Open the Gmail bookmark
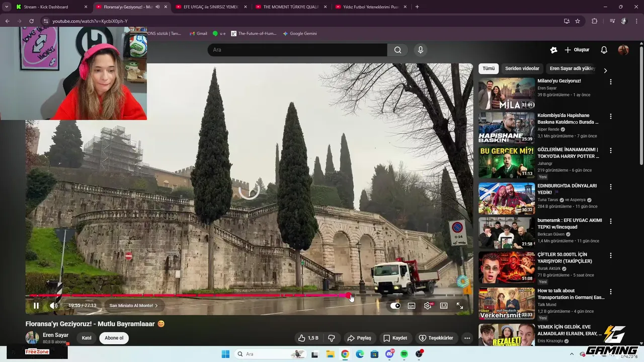644x362 pixels. click(x=198, y=34)
